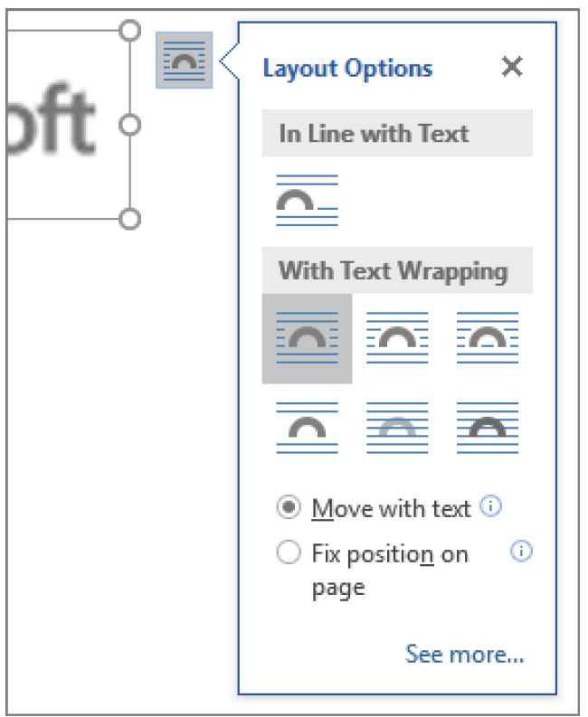588x717 pixels.
Task: Choose In Front of Text wrapping
Action: pyautogui.click(x=488, y=428)
